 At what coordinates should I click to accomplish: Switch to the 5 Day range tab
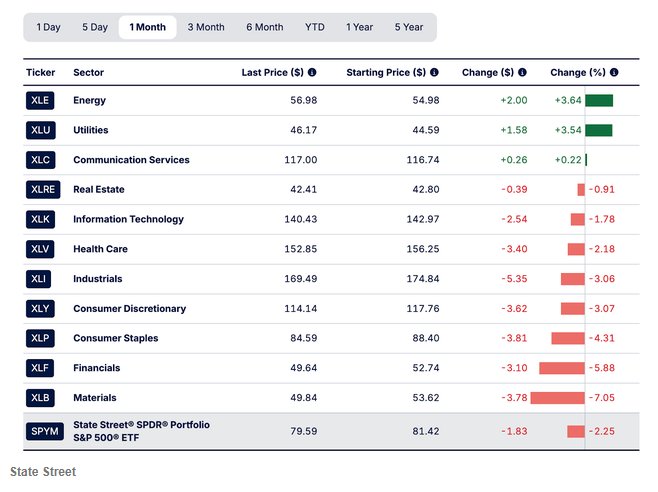95,27
